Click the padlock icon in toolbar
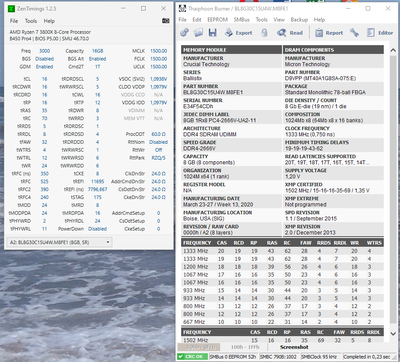The height and width of the screenshot is (362, 400). [264, 33]
